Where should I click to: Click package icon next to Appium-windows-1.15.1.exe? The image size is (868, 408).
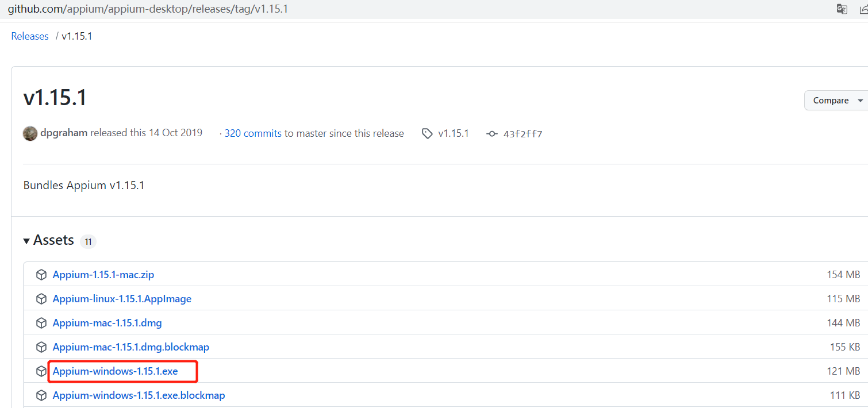pos(41,371)
